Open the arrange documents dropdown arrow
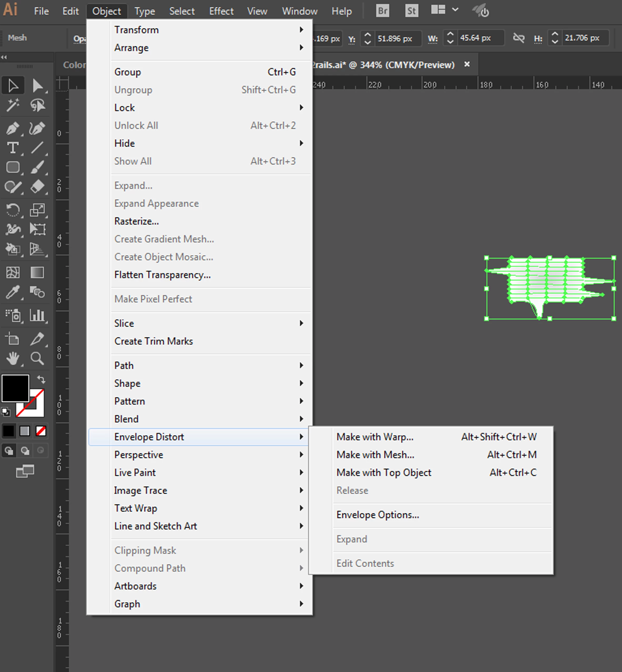 point(455,10)
